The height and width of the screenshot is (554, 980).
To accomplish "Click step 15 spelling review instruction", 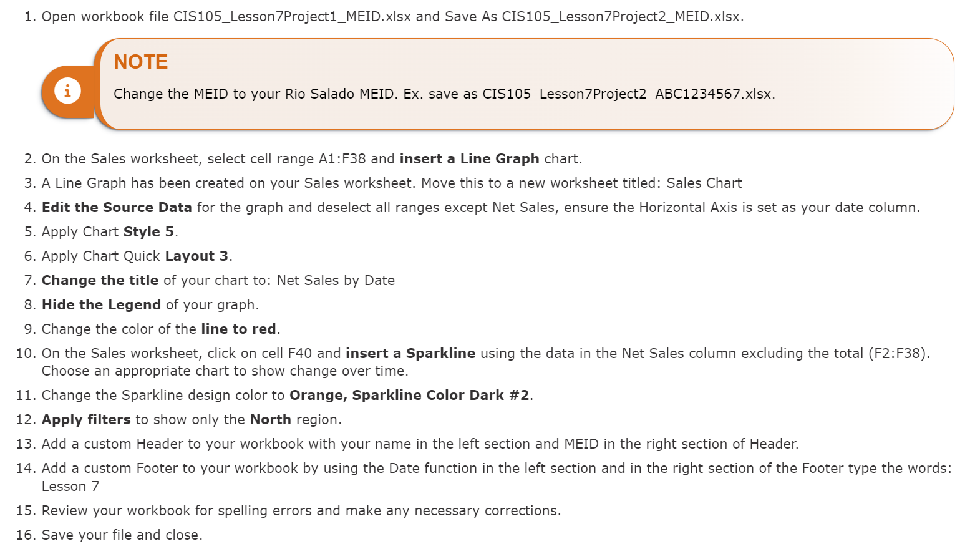I will coord(301,511).
